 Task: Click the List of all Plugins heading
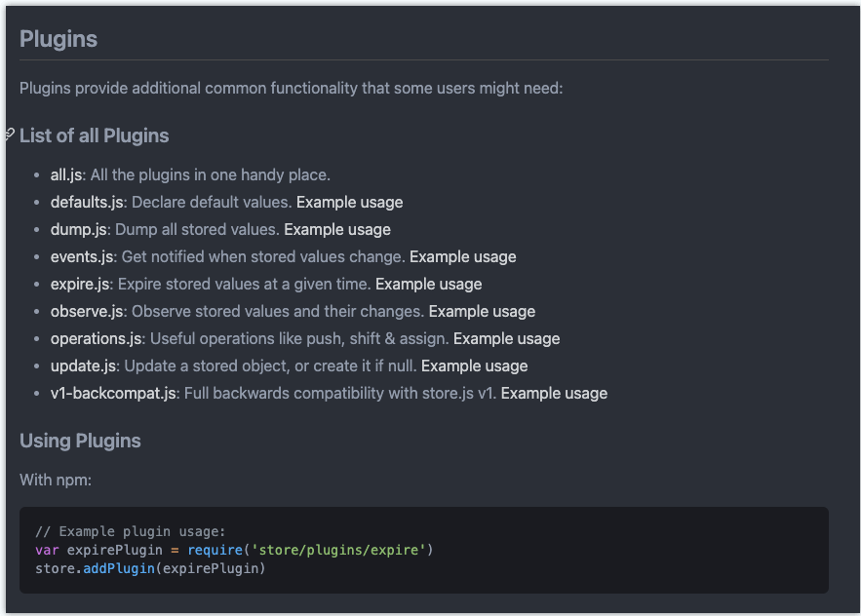coord(95,135)
